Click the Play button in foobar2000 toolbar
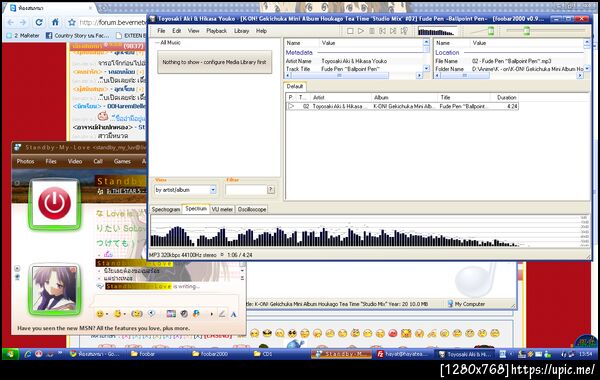 (x=361, y=31)
